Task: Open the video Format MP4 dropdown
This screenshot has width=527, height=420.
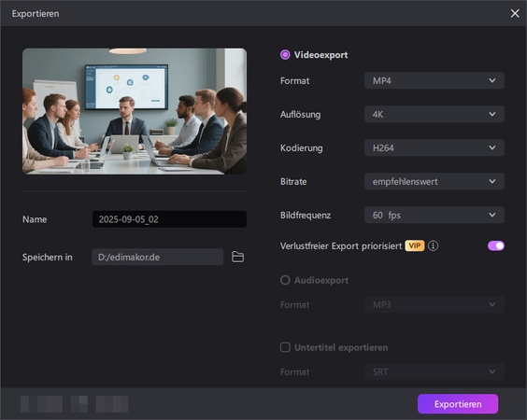Action: pyautogui.click(x=434, y=80)
